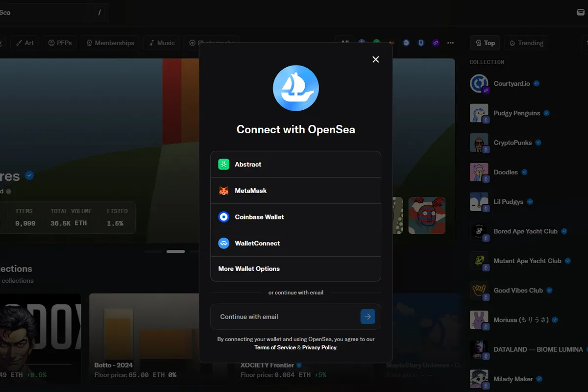The width and height of the screenshot is (588, 392).
Task: Filter by Art category
Action: 24,43
